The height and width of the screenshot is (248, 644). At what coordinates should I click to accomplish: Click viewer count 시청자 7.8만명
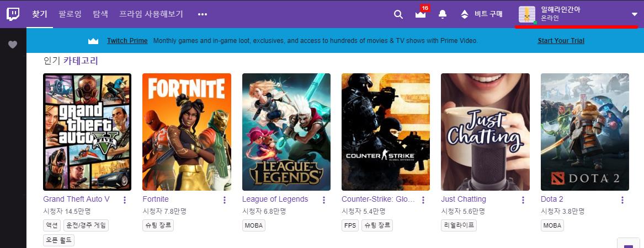click(164, 212)
